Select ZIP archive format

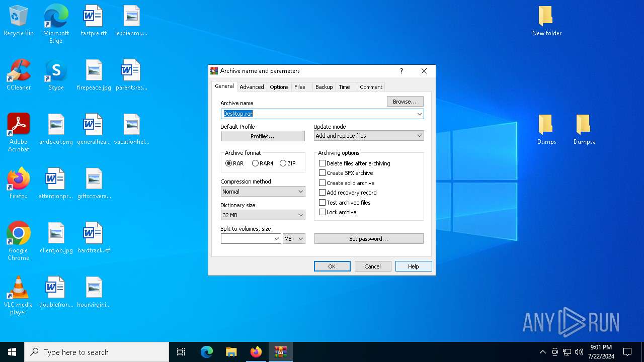288,163
